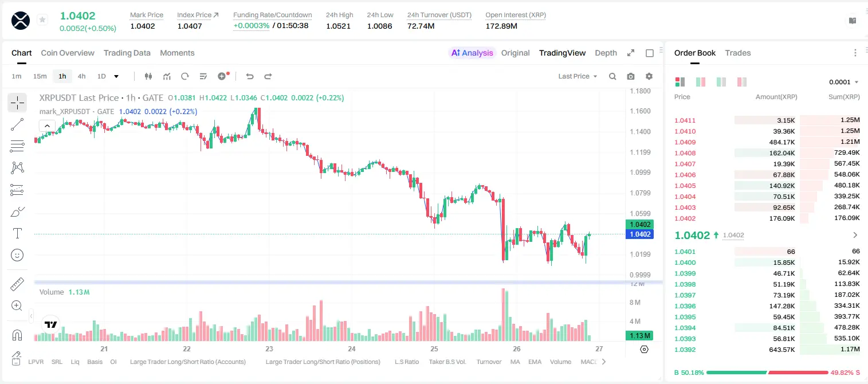The width and height of the screenshot is (868, 384).
Task: Undo the last chart action
Action: point(250,76)
